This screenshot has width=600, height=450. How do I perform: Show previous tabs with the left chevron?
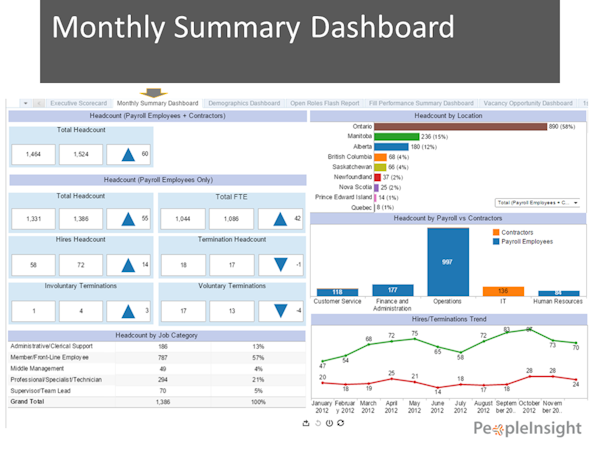(x=39, y=103)
